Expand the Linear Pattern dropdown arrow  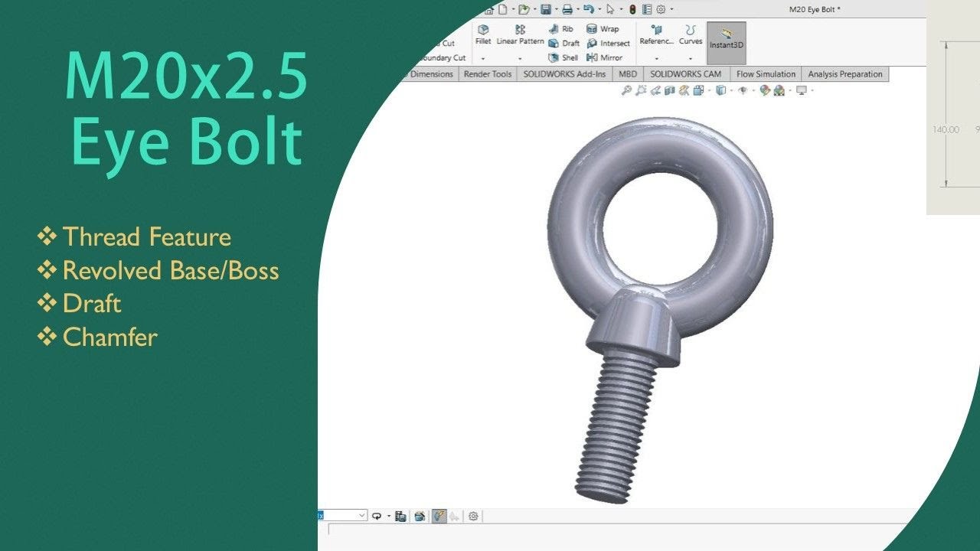[520, 58]
